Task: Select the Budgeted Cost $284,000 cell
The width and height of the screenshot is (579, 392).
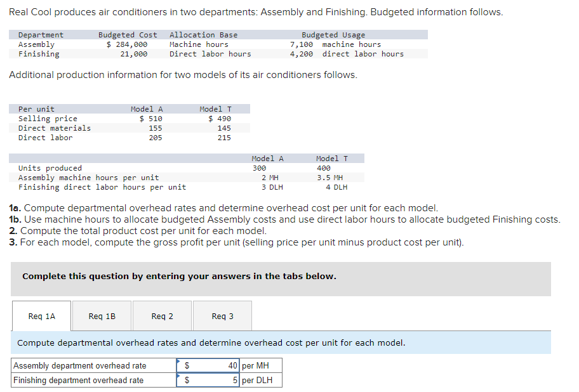Action: pyautogui.click(x=128, y=44)
